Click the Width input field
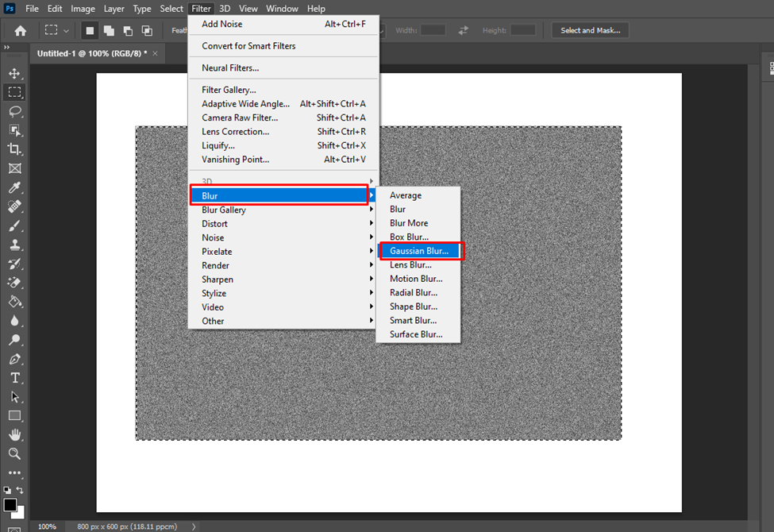774x532 pixels. [x=433, y=30]
